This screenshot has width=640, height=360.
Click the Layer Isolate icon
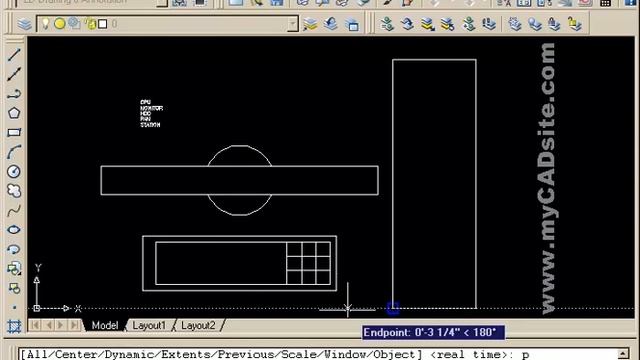click(x=427, y=24)
